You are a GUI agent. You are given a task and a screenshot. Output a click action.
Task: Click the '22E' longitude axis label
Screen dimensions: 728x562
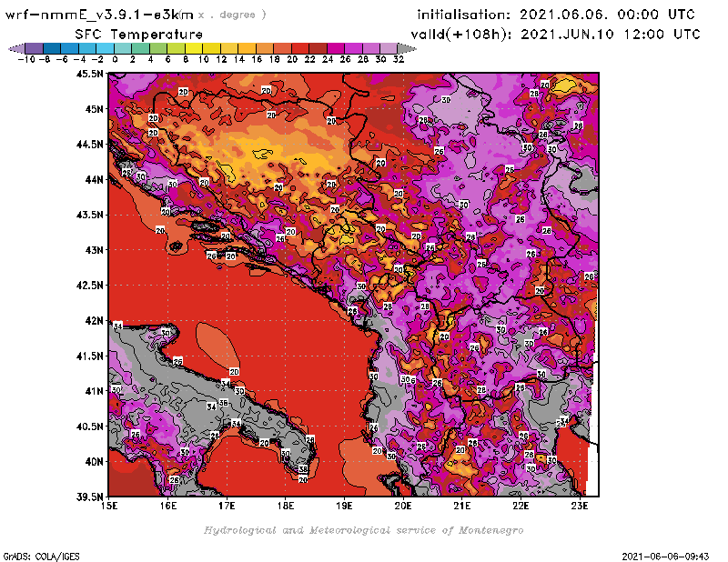[521, 506]
